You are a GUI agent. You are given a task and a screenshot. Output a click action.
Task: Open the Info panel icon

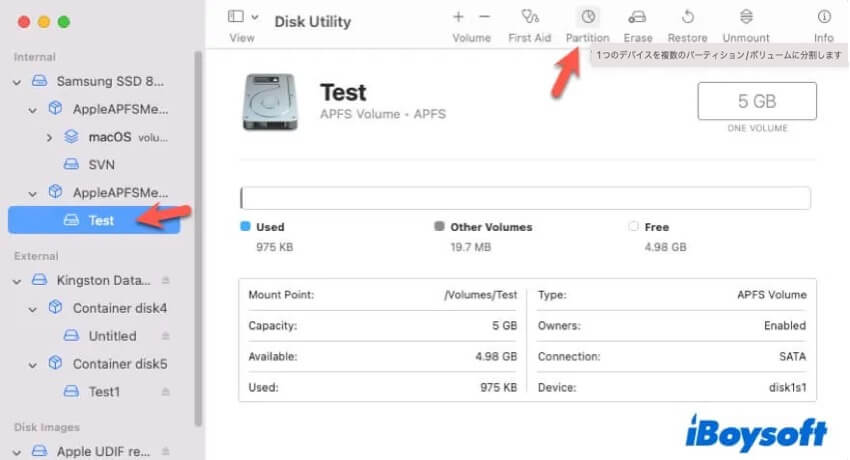pos(823,17)
